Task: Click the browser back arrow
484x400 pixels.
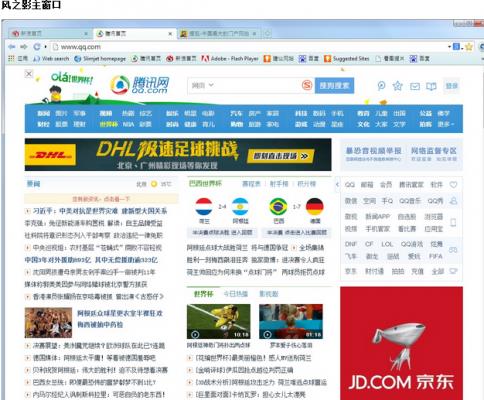Action: tap(12, 47)
